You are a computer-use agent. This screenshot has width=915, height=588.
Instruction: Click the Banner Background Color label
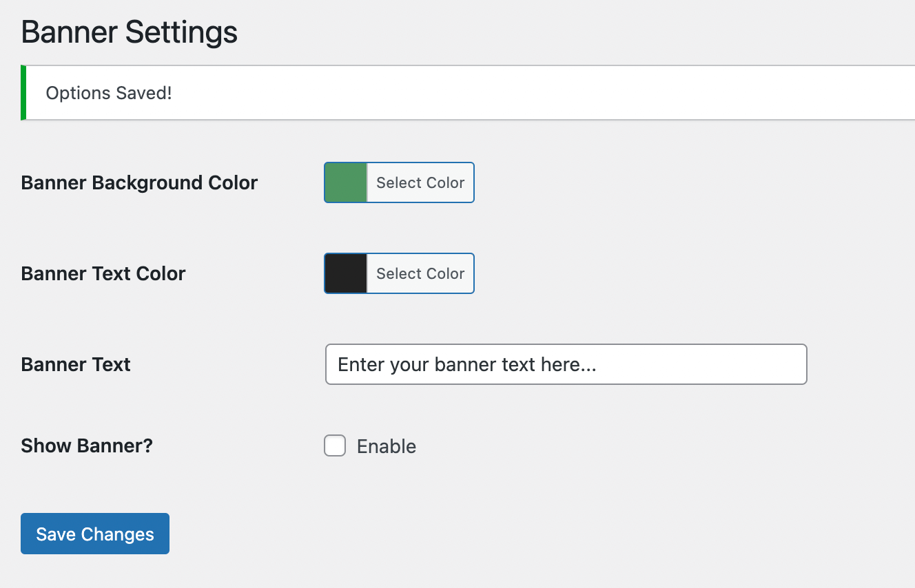pos(138,182)
